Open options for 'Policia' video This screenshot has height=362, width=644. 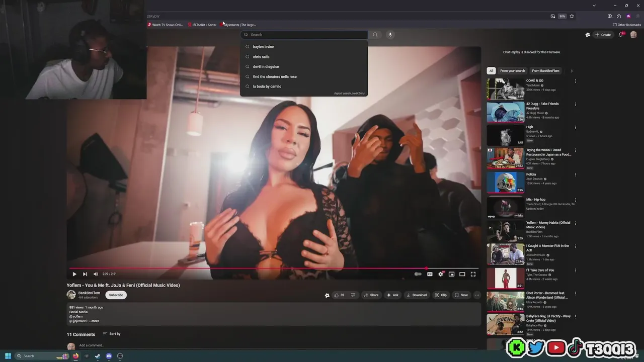pyautogui.click(x=575, y=174)
